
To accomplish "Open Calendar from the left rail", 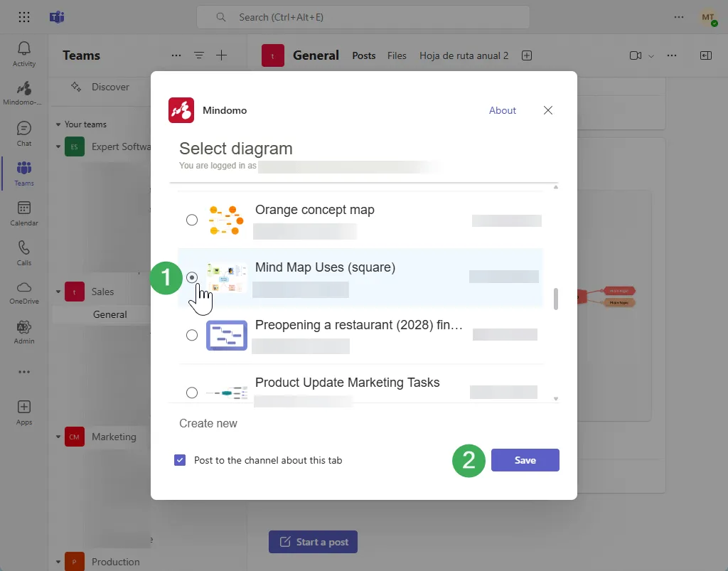I will click(x=24, y=213).
